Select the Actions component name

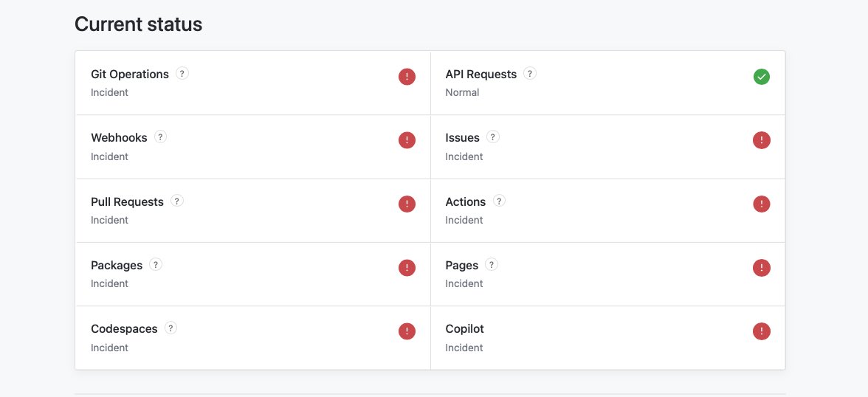pos(466,202)
